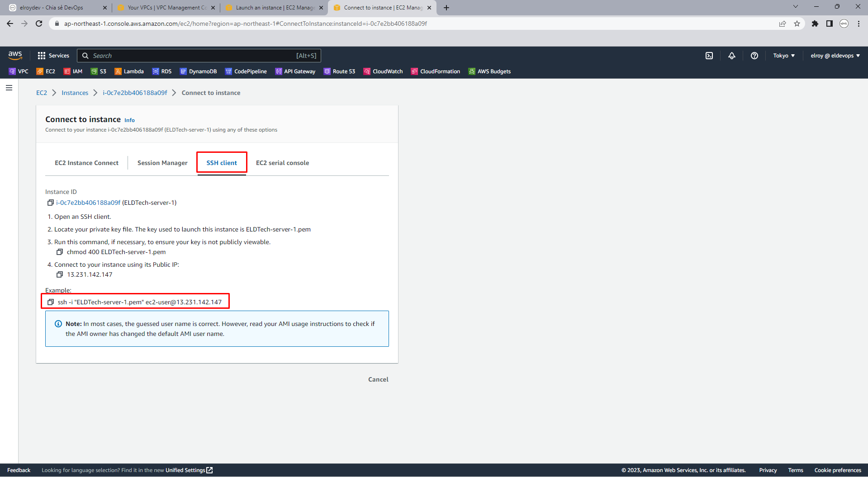Viewport: 868px width, 477px height.
Task: Open EC2 shortcut in favorites bar
Action: point(46,71)
